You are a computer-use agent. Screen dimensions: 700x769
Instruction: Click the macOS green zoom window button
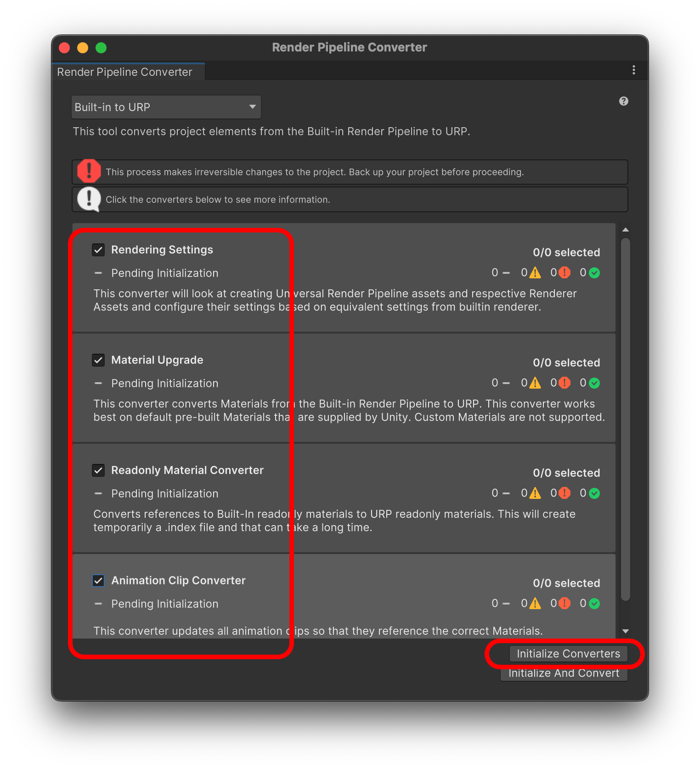pyautogui.click(x=101, y=47)
